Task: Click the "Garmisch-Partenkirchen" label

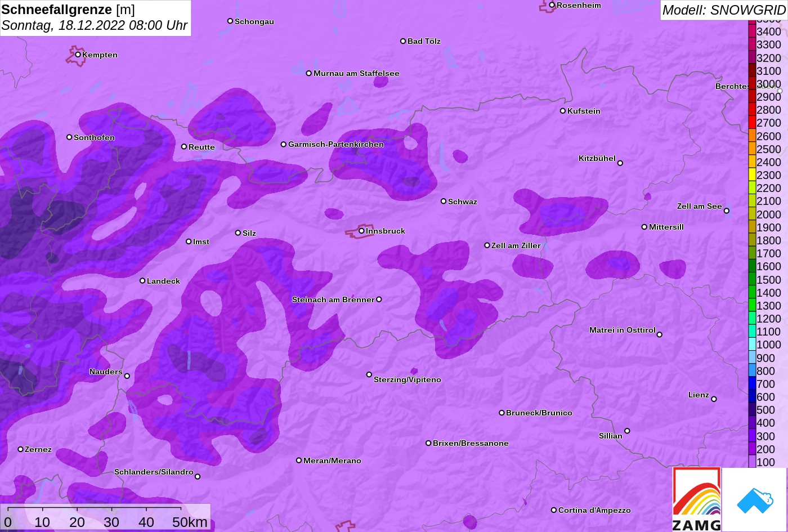Action: coord(336,144)
